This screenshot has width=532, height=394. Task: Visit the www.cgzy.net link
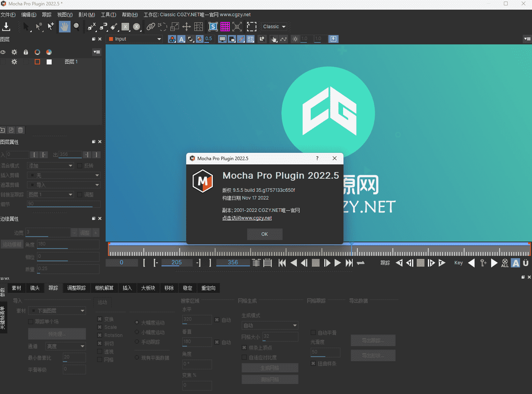click(247, 218)
